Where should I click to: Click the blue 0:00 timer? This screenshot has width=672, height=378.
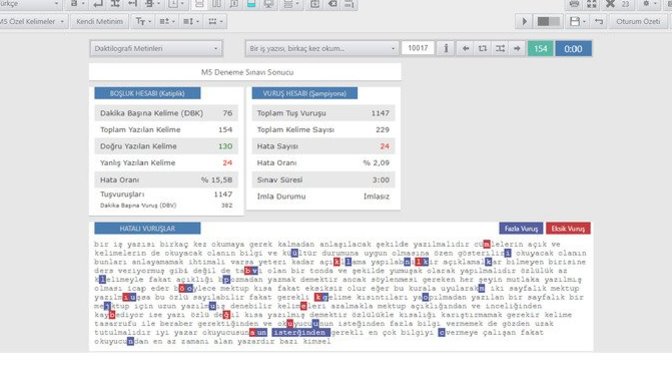[x=573, y=48]
